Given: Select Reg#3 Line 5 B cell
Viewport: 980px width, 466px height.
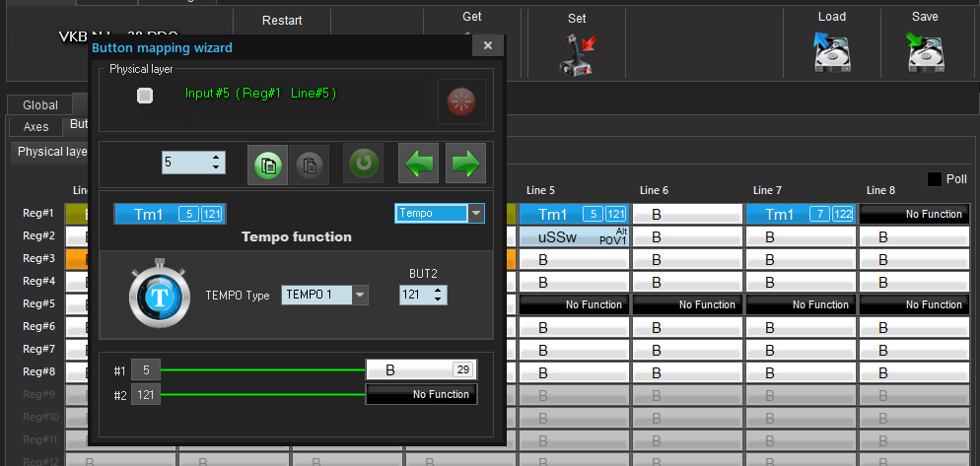Looking at the screenshot, I should tap(574, 259).
